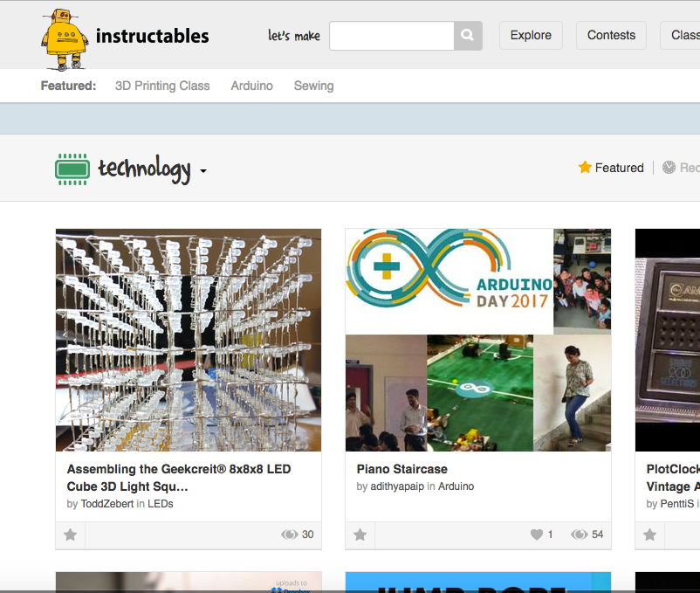Viewport: 700px width, 593px height.
Task: Open the blue Jump Rope project thumbnail
Action: click(x=478, y=583)
